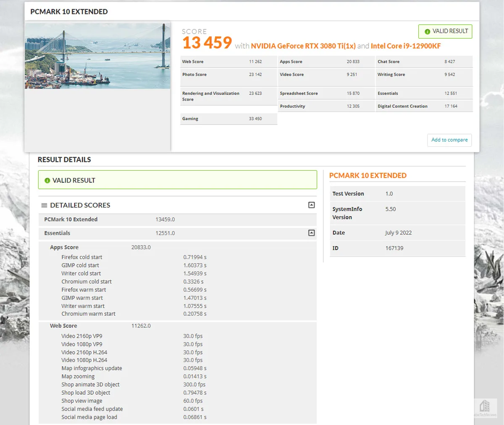Select the Test Version value 1.0
Image resolution: width=504 pixels, height=425 pixels.
[389, 194]
